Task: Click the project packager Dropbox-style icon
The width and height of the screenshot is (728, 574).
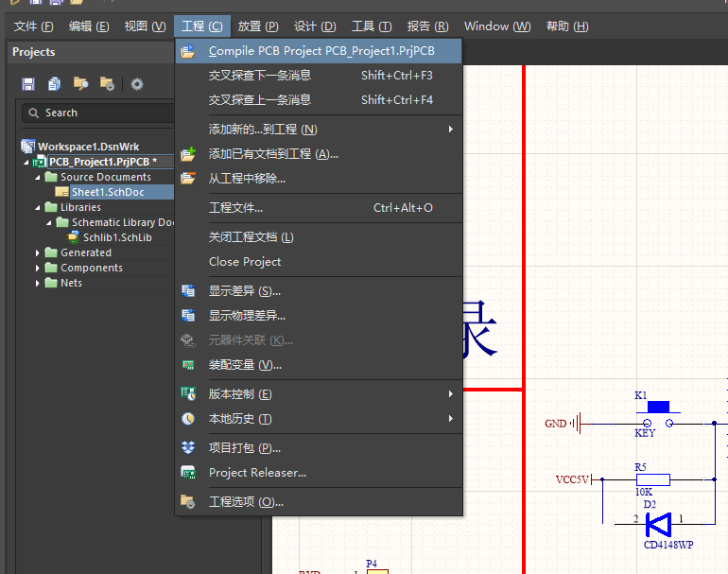Action: pyautogui.click(x=187, y=447)
